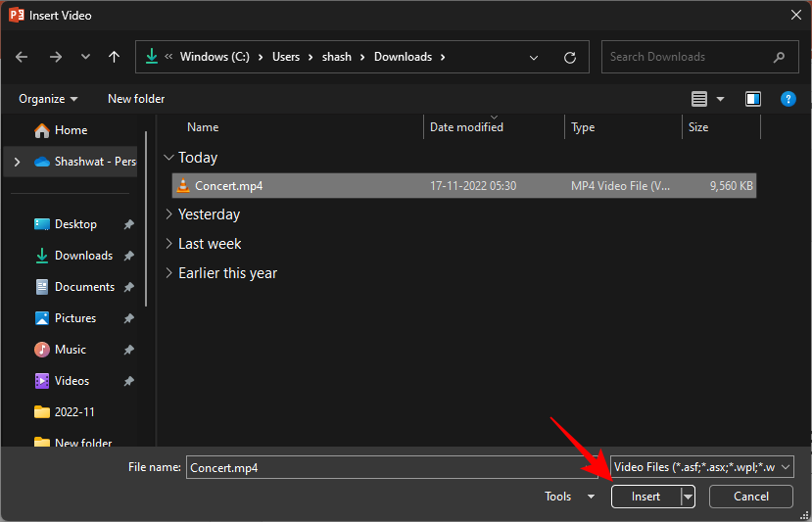Click Downloads in the address path

pos(403,57)
